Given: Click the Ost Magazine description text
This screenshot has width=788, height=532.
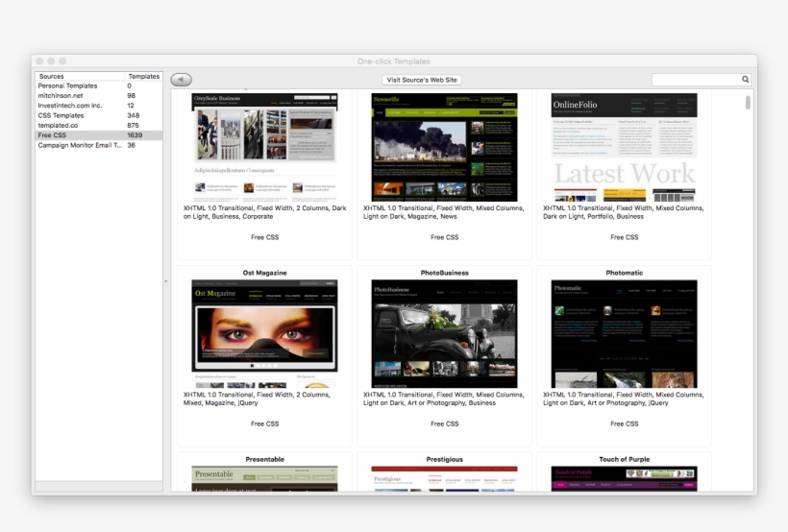Looking at the screenshot, I should (x=257, y=399).
